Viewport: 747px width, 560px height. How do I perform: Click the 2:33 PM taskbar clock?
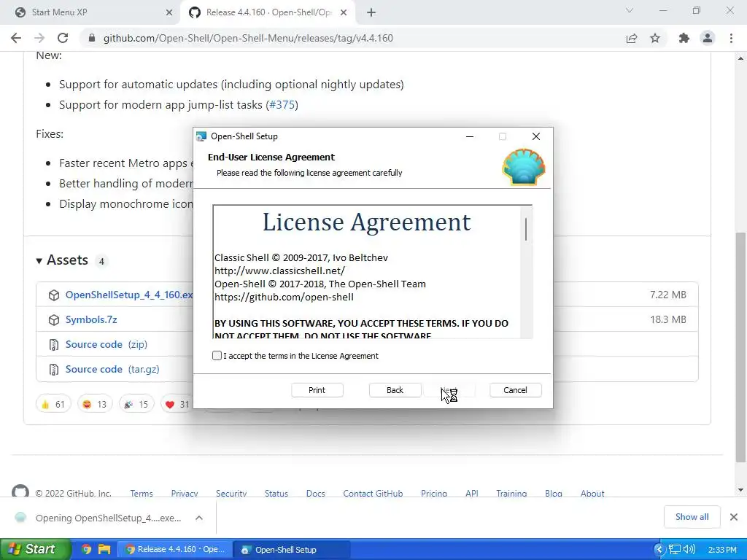722,550
